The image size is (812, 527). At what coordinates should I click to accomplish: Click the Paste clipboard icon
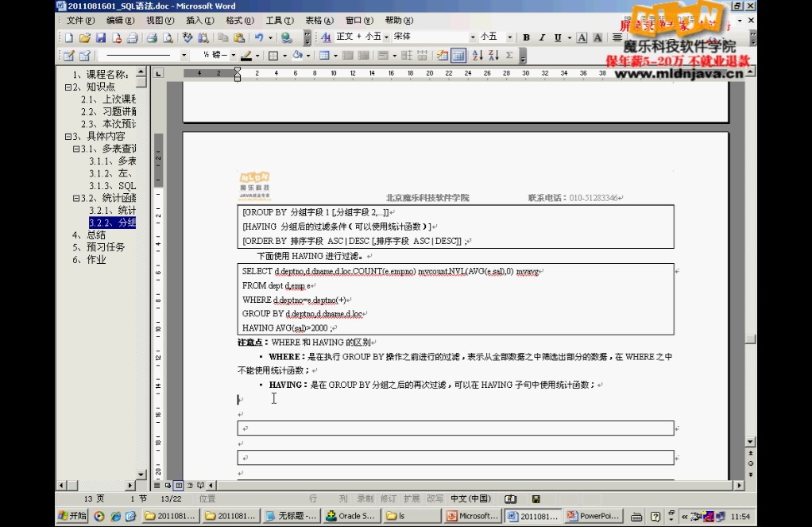(x=238, y=37)
